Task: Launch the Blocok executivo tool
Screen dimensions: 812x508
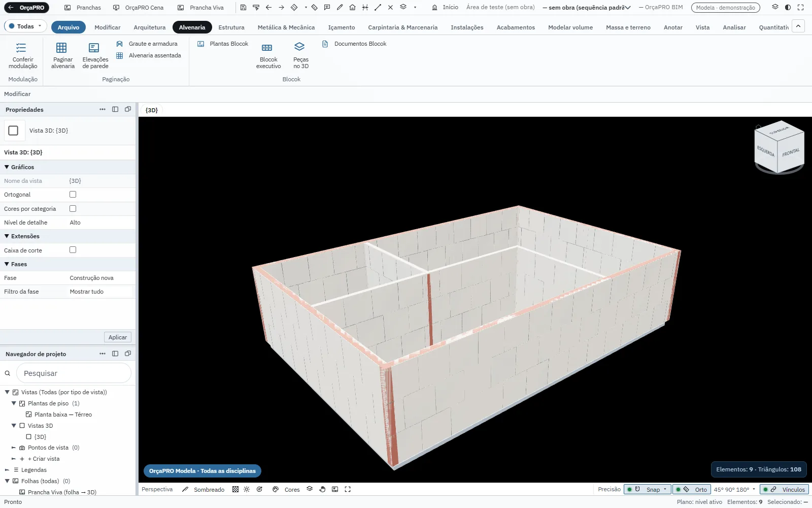Action: tap(268, 55)
